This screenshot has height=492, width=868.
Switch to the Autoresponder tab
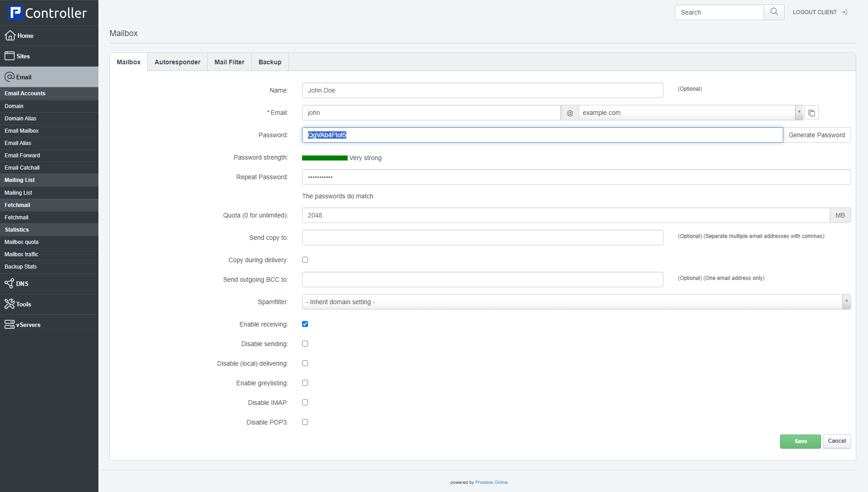177,62
